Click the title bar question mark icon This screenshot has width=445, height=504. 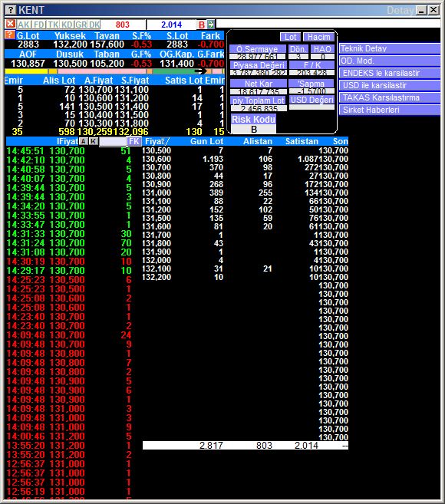[11, 10]
